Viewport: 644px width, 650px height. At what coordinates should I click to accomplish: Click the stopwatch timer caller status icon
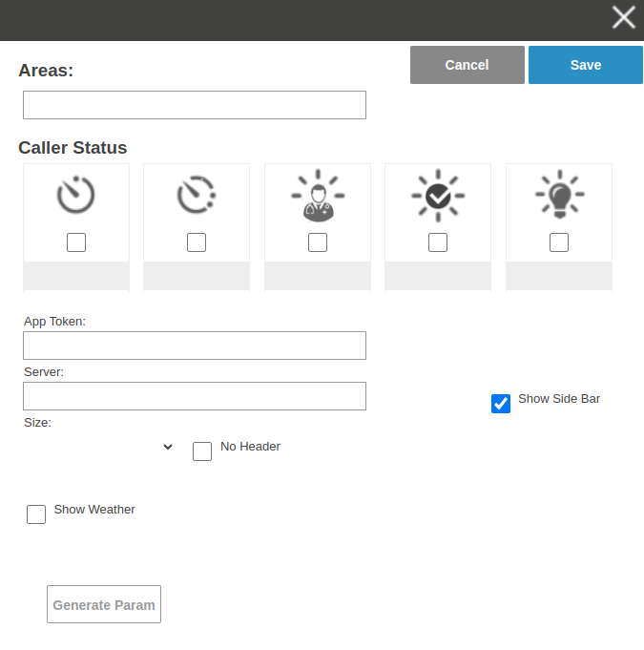[76, 196]
